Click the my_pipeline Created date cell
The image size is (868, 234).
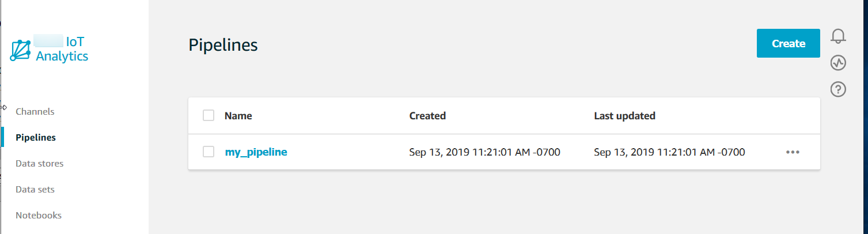tap(484, 152)
